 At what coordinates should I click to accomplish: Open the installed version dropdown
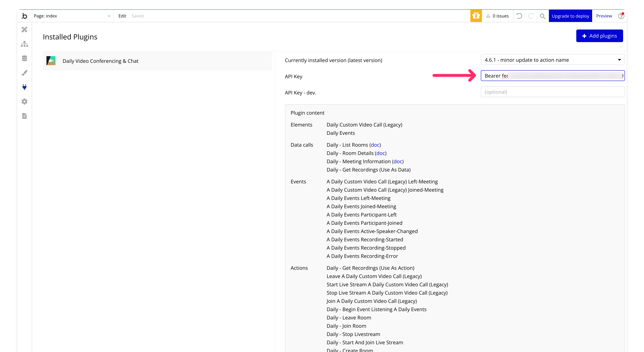pos(553,60)
